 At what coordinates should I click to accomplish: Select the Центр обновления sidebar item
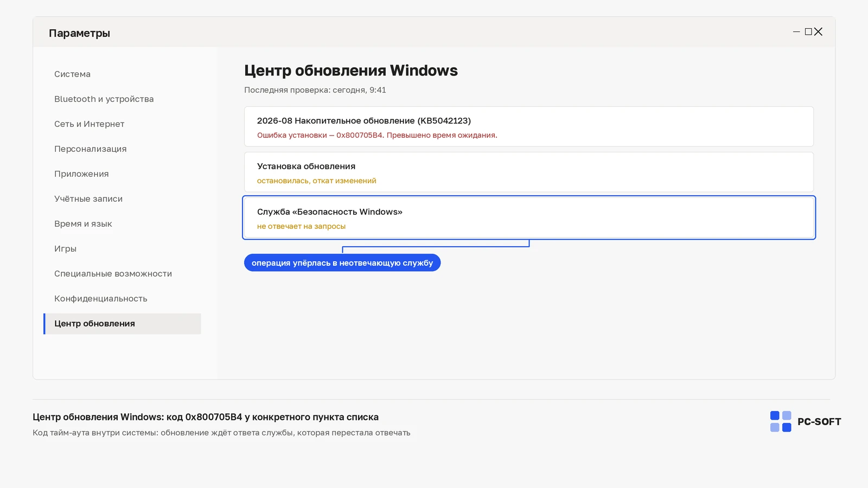point(122,324)
